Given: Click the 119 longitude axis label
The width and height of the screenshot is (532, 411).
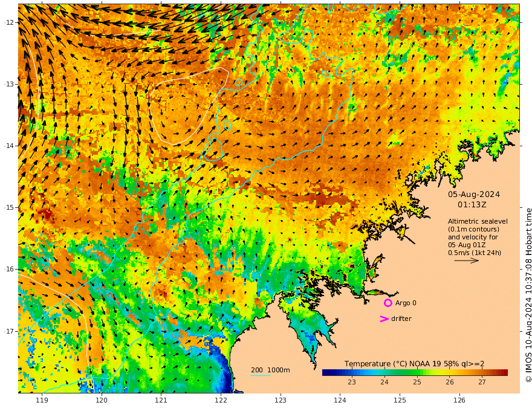Looking at the screenshot, I should click(x=42, y=400).
